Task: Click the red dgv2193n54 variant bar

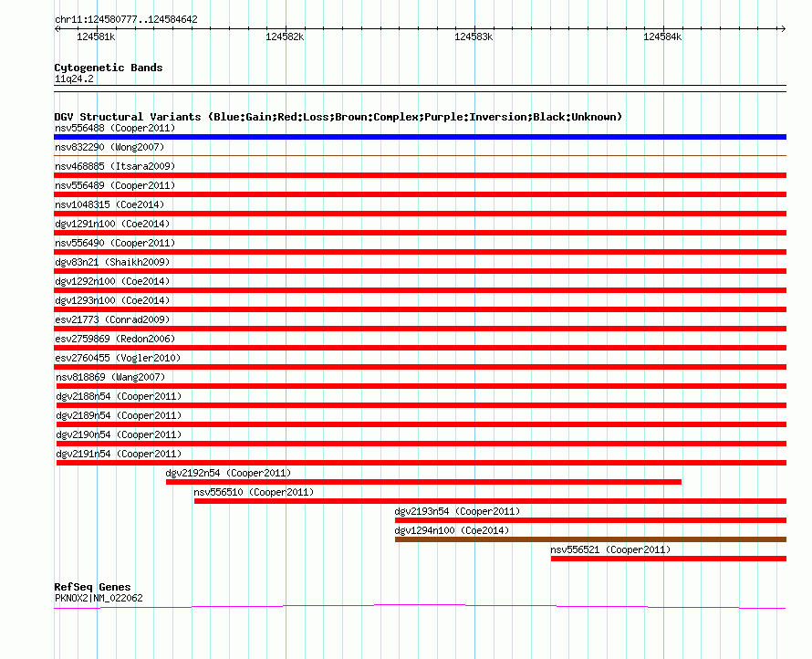Action: click(590, 520)
